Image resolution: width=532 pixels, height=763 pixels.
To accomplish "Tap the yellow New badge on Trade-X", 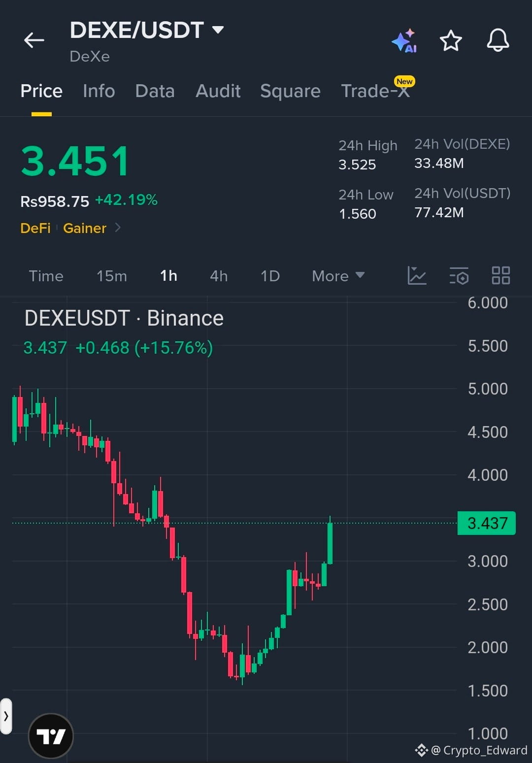I will tap(404, 81).
